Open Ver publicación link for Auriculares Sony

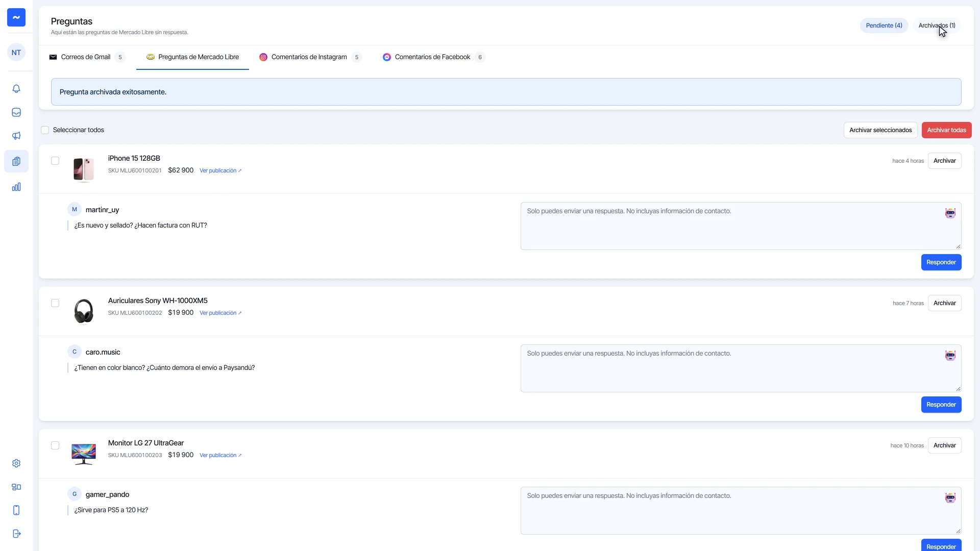[220, 313]
